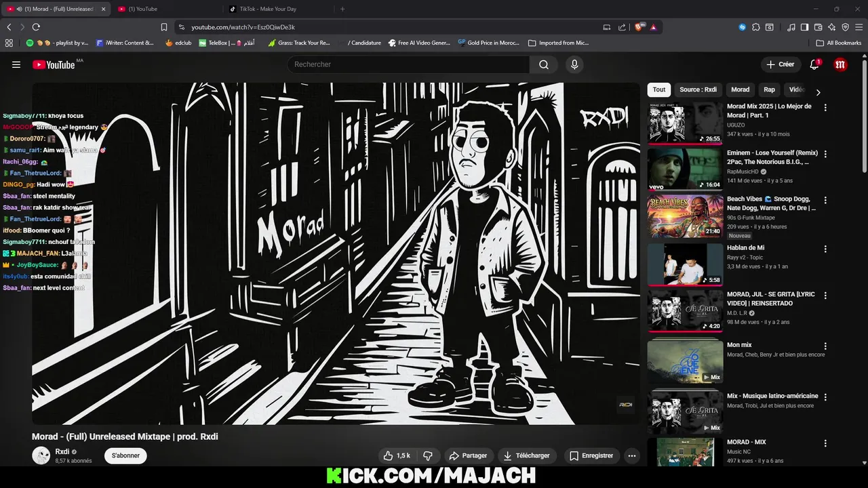Open the Rxdi channel name link
Viewport: 868px width, 488px height.
pos(62,451)
